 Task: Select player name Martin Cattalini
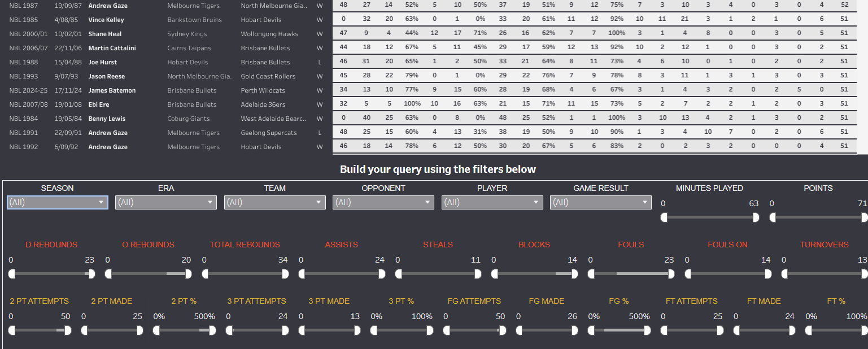112,48
